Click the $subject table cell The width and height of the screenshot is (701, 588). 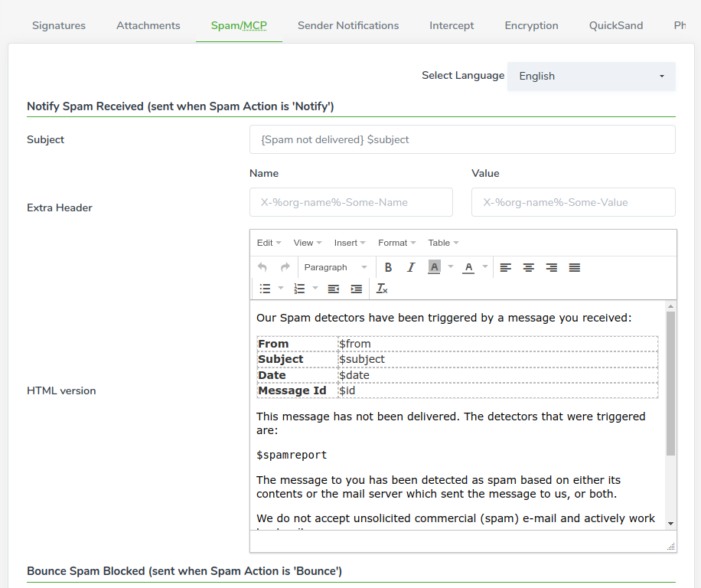point(497,360)
